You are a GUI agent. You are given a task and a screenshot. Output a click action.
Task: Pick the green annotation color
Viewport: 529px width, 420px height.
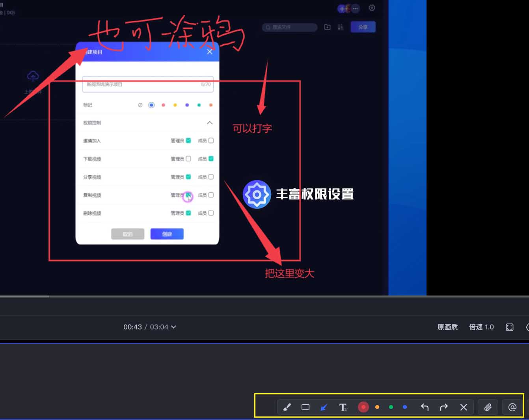(391, 407)
